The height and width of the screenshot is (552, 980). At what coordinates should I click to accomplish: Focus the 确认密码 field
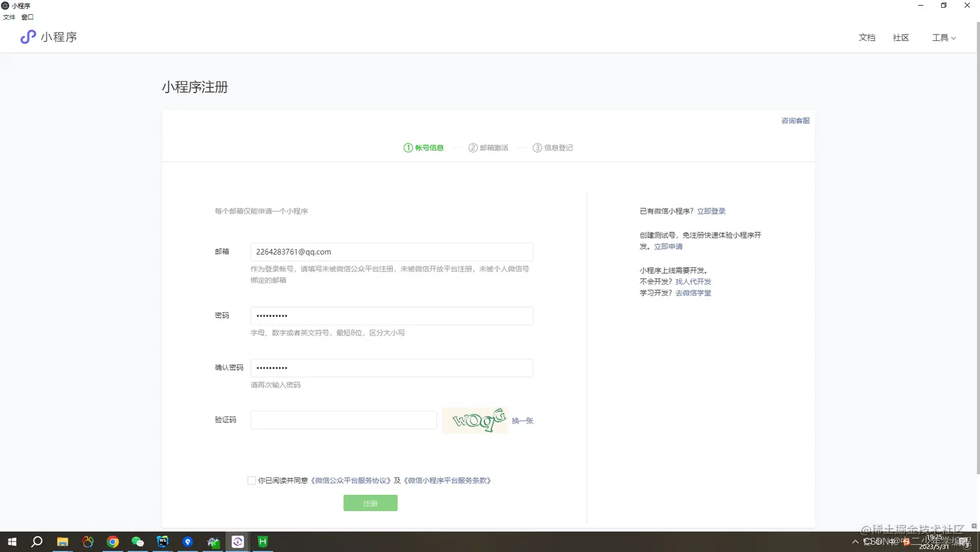click(391, 368)
